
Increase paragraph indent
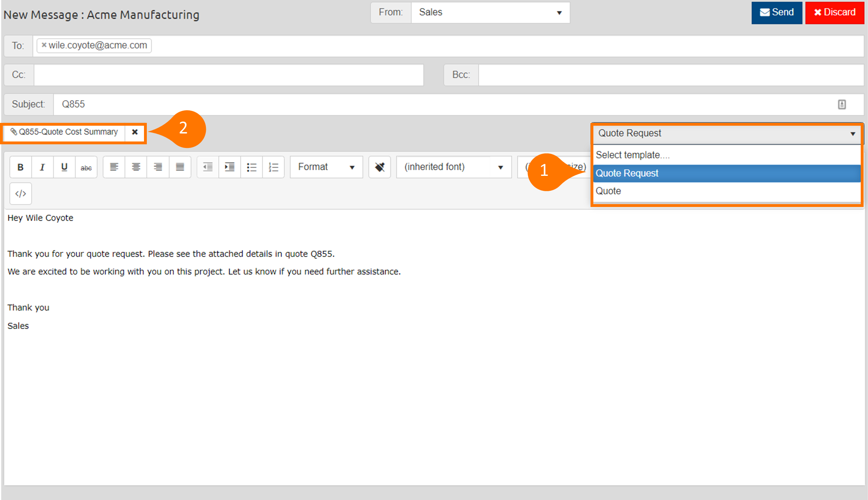[230, 167]
